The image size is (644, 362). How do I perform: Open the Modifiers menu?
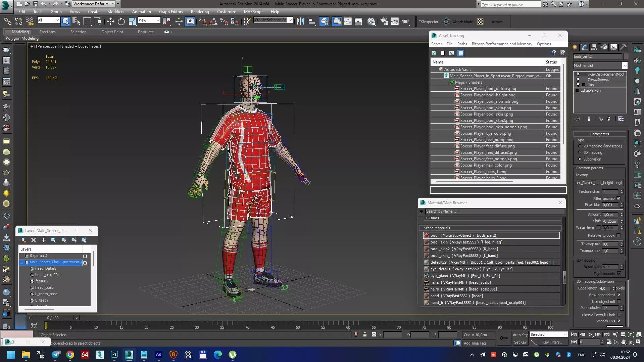click(x=115, y=11)
